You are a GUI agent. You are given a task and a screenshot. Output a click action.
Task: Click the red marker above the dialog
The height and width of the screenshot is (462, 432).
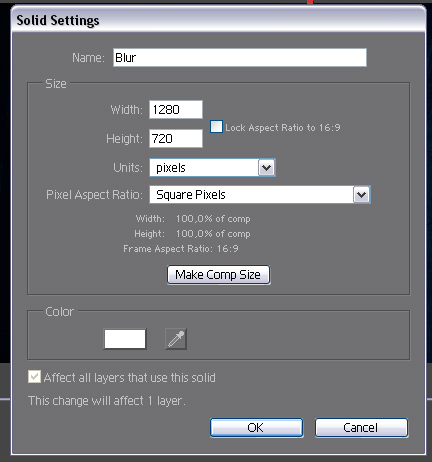(x=310, y=2)
